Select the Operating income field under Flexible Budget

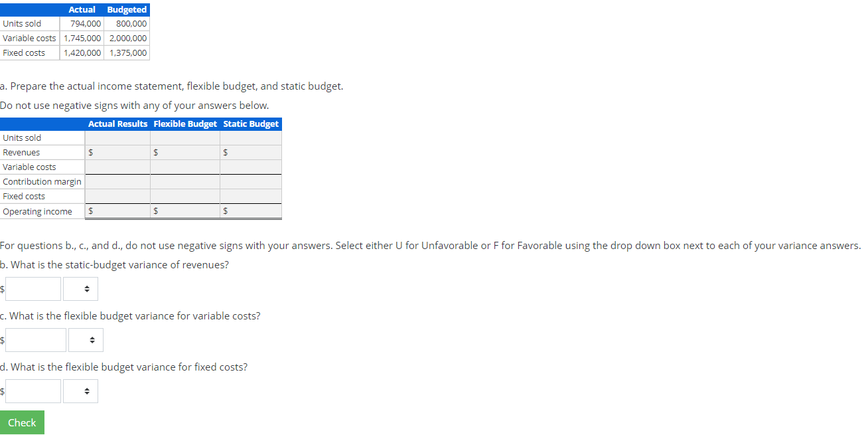coord(186,211)
